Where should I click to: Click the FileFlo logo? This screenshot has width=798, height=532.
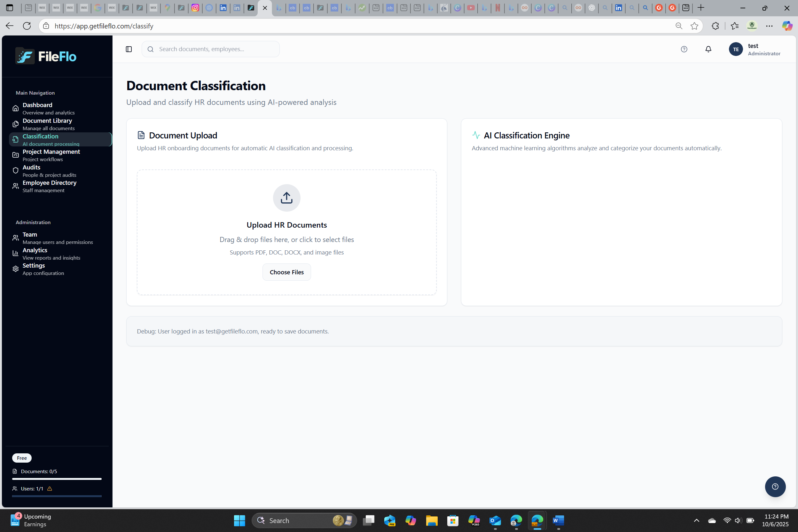[x=46, y=56]
